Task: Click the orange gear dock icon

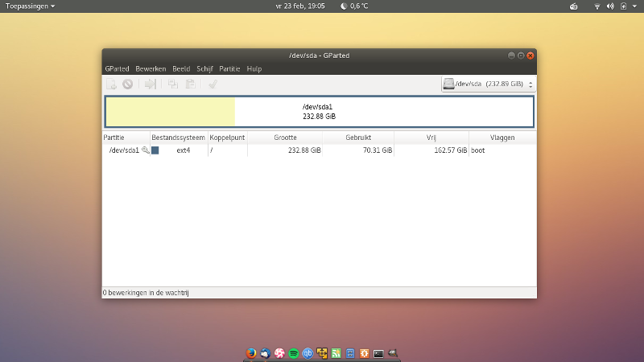Action: (x=365, y=353)
